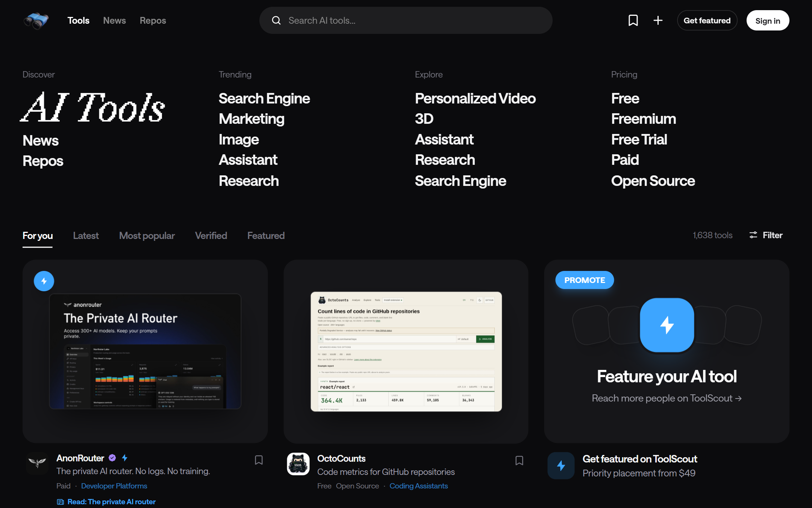Open the Filter options

[766, 235]
